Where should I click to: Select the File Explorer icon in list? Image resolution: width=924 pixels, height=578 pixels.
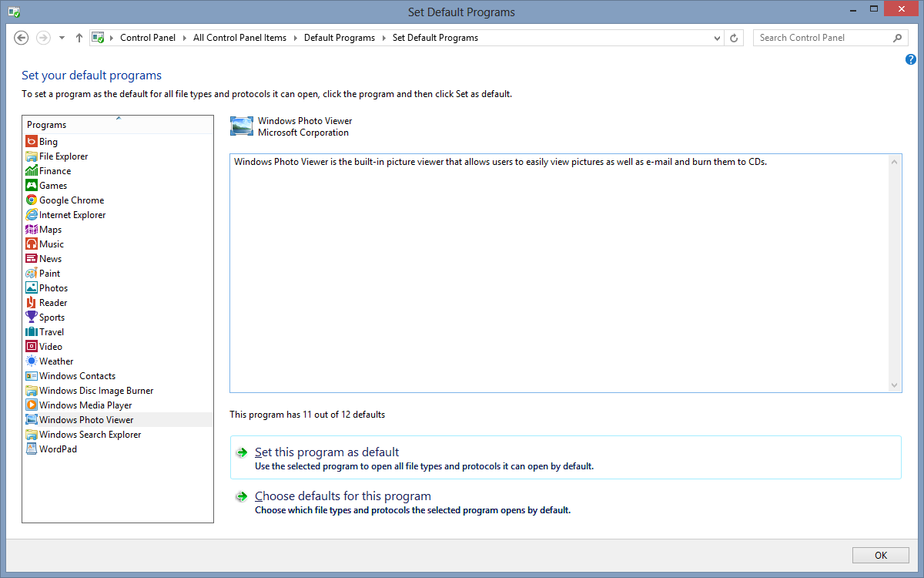pyautogui.click(x=32, y=156)
